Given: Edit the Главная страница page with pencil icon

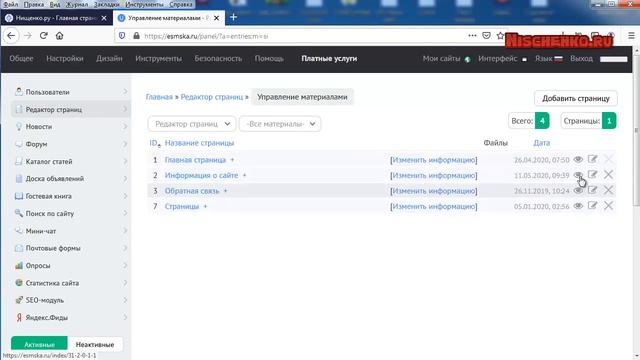Looking at the screenshot, I should [593, 159].
